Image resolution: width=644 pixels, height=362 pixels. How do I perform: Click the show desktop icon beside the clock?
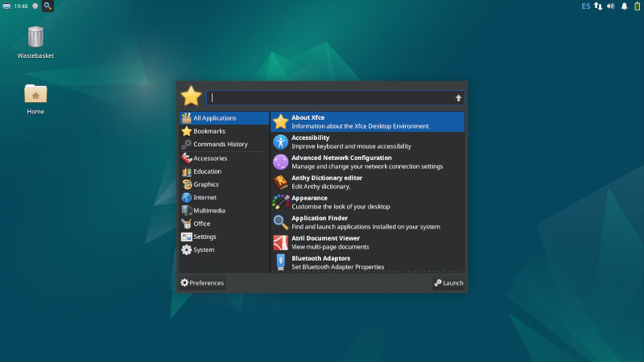(x=6, y=6)
